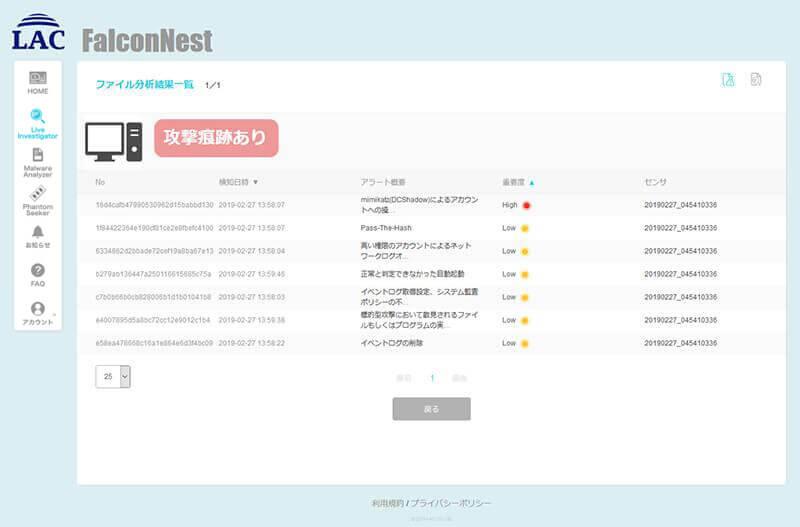800x527 pixels.
Task: Click the yellow severity dot in イベントログの削除 row
Action: point(524,343)
